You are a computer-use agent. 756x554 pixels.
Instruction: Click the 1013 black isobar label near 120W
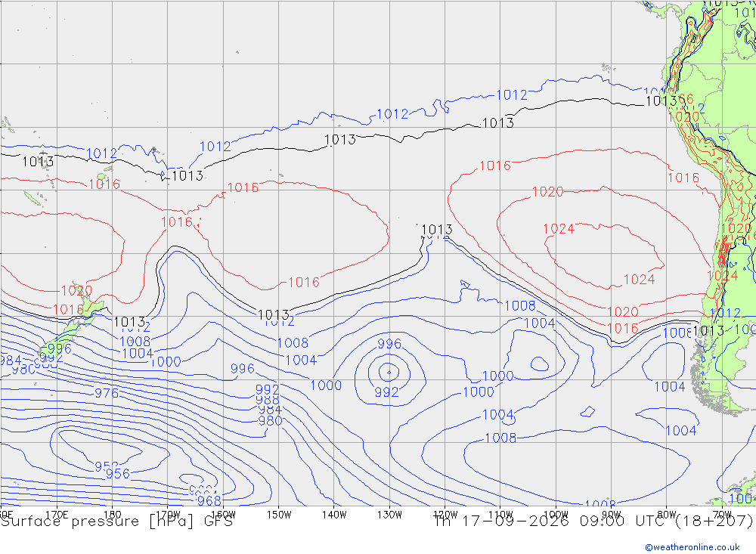coord(437,230)
